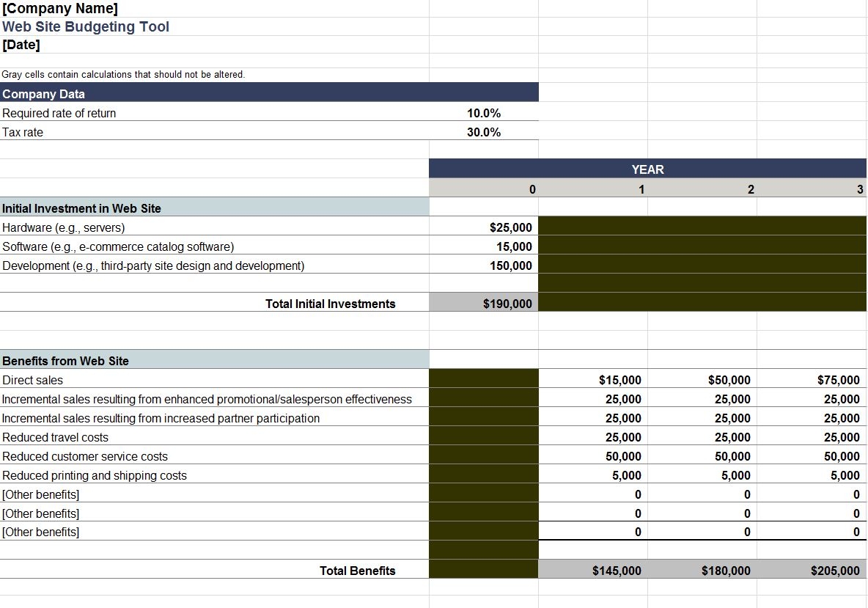
Task: Select the Benefits from Web Site heading
Action: [x=65, y=361]
